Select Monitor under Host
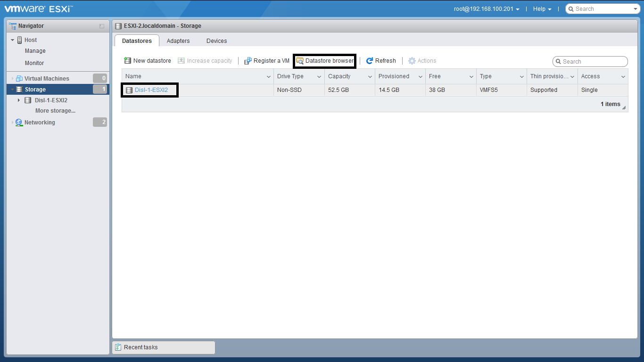The height and width of the screenshot is (362, 644). (34, 63)
